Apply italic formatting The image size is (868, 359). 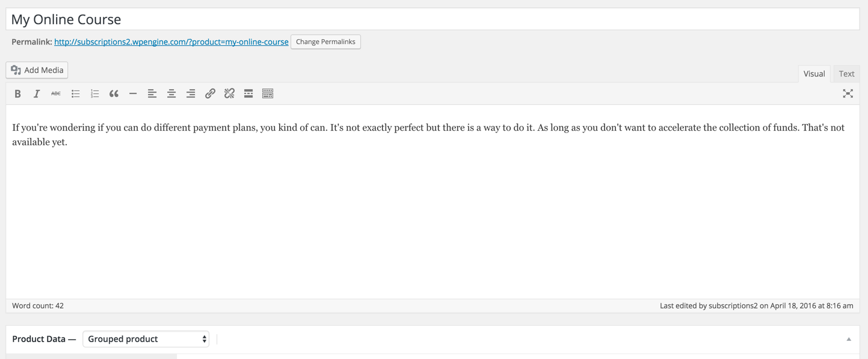pos(37,94)
